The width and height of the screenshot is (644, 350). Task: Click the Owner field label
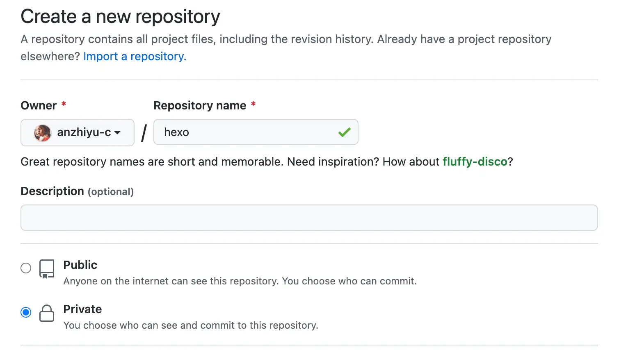tap(39, 105)
